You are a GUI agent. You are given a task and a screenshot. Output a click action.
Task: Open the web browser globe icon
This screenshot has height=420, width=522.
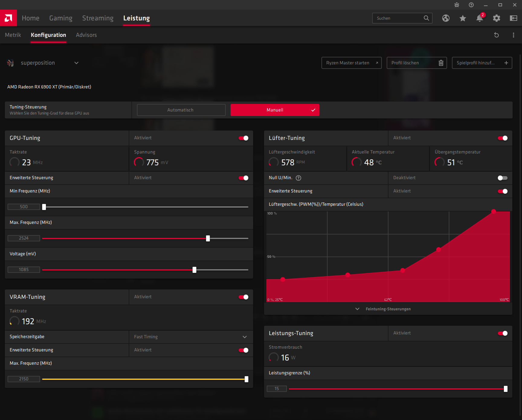tap(446, 18)
